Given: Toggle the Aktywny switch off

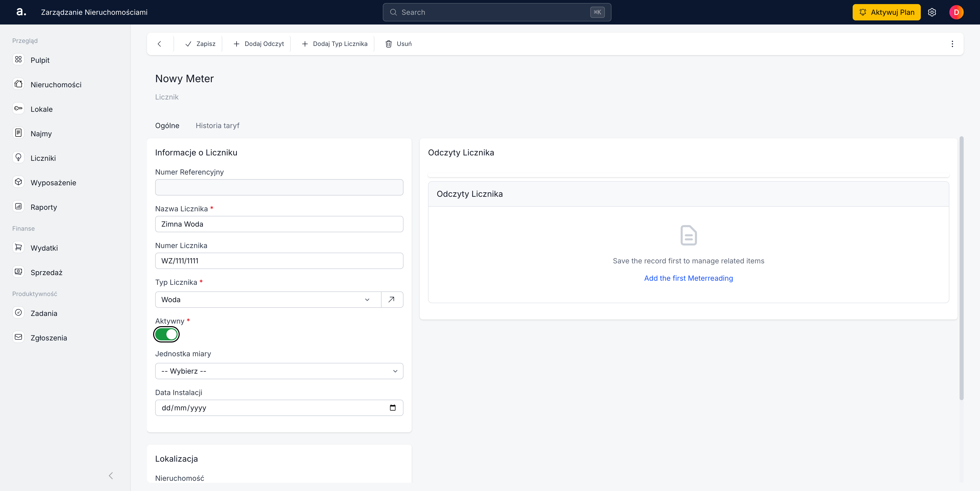Looking at the screenshot, I should coord(166,334).
